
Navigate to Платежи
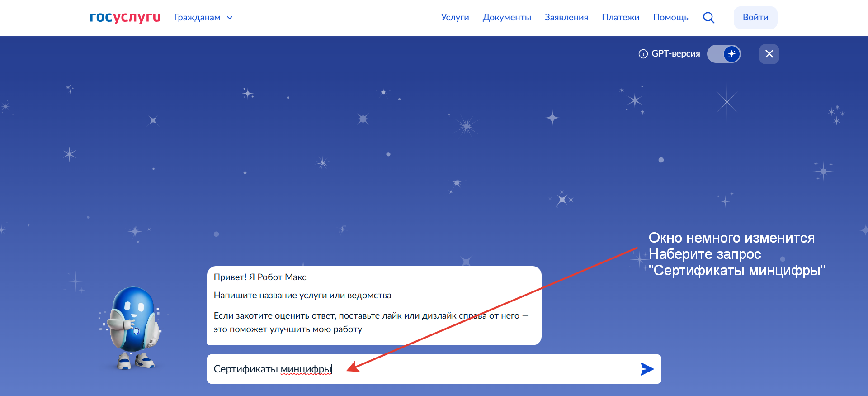pyautogui.click(x=620, y=18)
